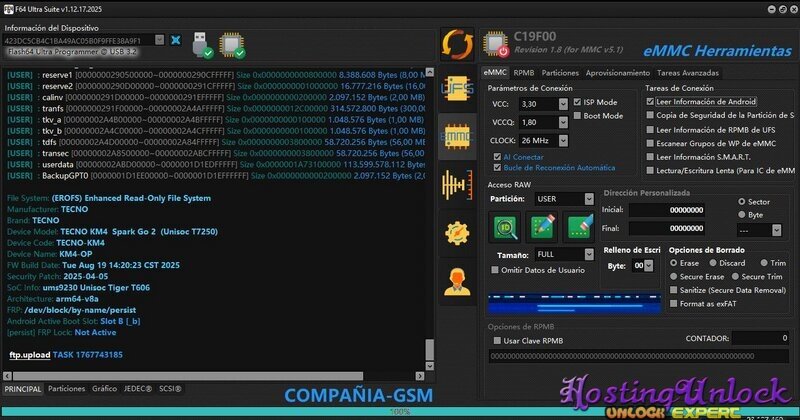Click the blue X disconnect icon
Viewport: 800px width, 420px height.
point(176,41)
